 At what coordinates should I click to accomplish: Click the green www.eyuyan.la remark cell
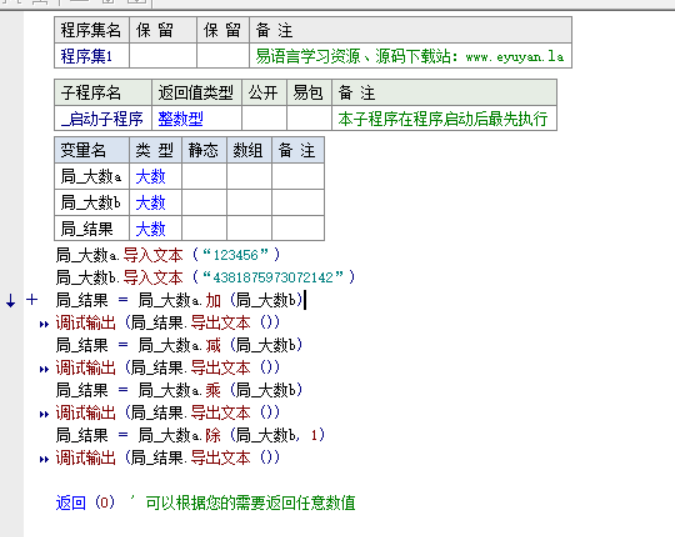410,56
